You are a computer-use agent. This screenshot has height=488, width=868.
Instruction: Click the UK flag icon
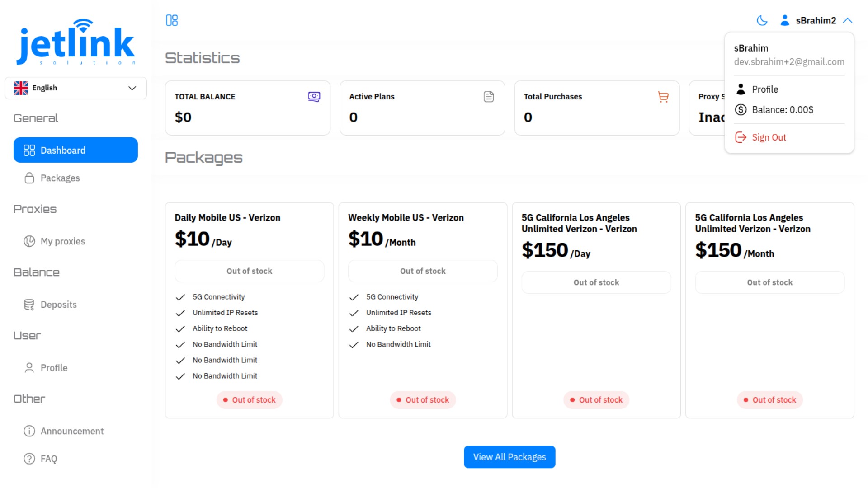pos(21,88)
